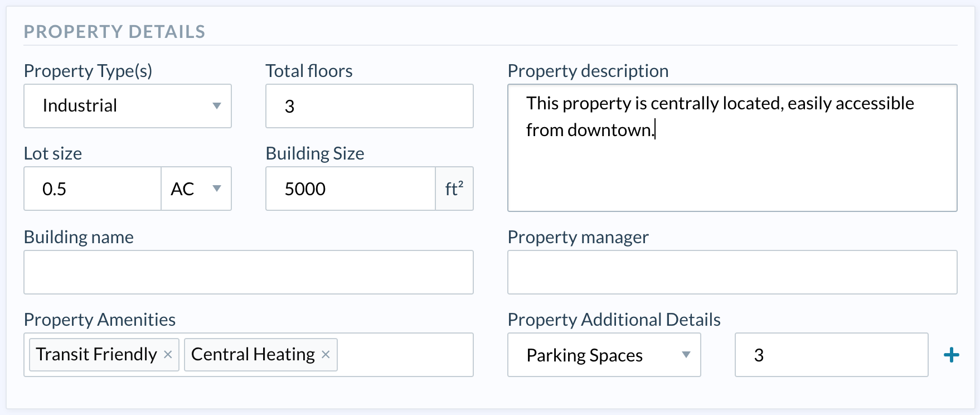This screenshot has height=415, width=980.
Task: Click the Industrial property type selection
Action: (x=80, y=106)
